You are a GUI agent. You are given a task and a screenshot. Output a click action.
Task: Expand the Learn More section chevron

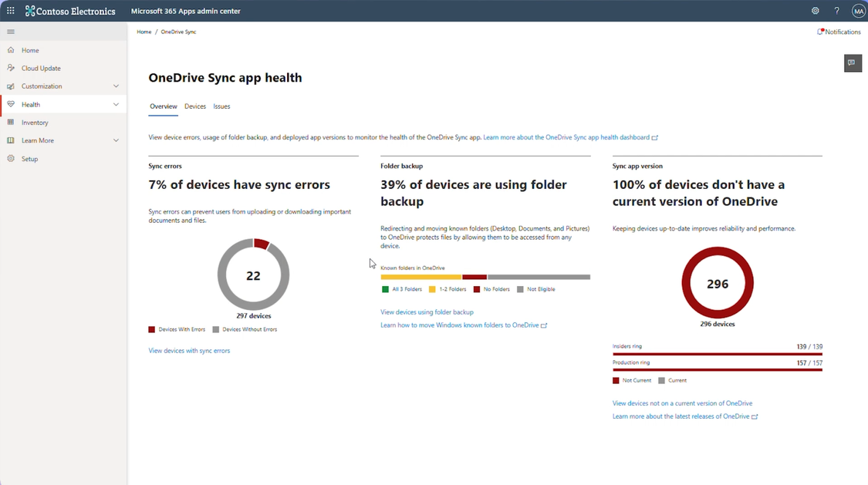point(116,140)
